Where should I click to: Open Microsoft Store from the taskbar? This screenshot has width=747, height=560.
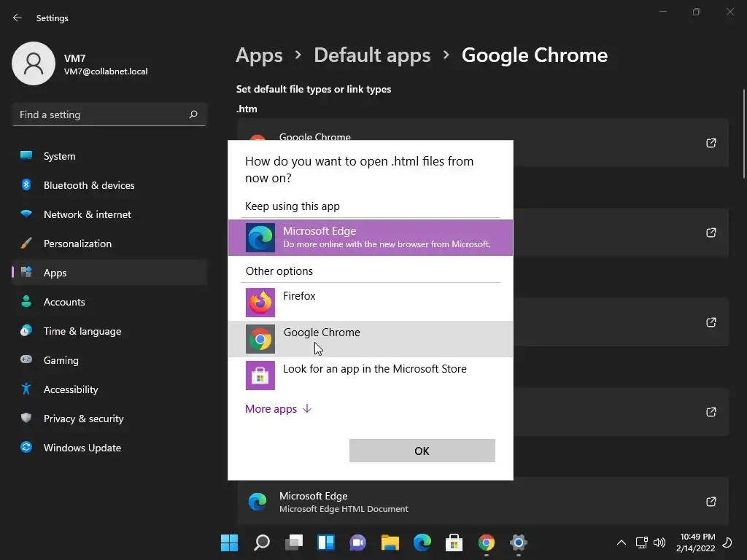(454, 542)
